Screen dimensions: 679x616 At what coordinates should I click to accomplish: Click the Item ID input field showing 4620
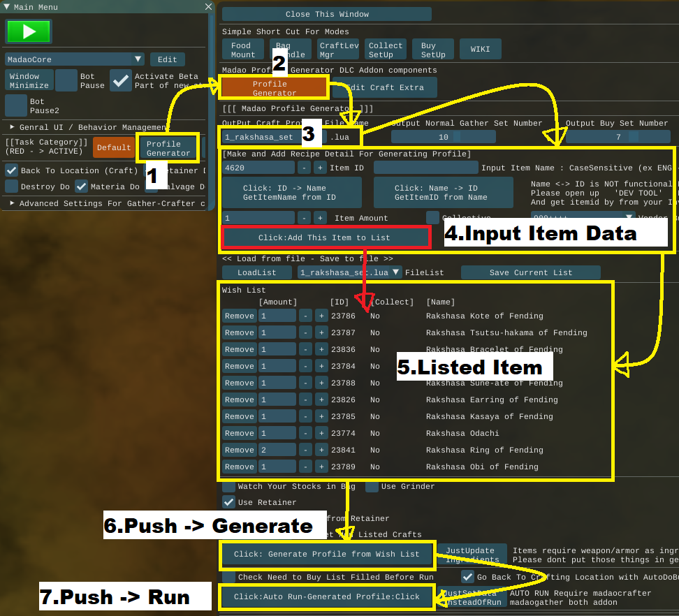point(258,168)
